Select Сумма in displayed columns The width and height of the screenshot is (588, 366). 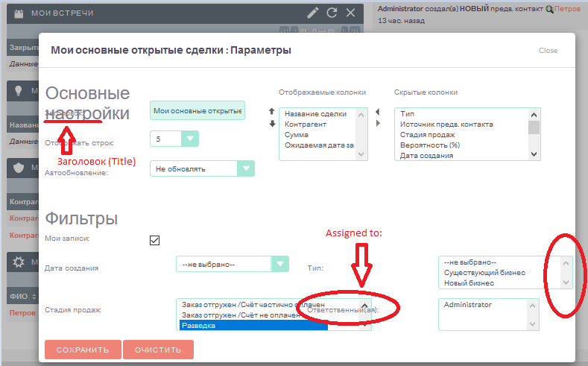click(297, 135)
